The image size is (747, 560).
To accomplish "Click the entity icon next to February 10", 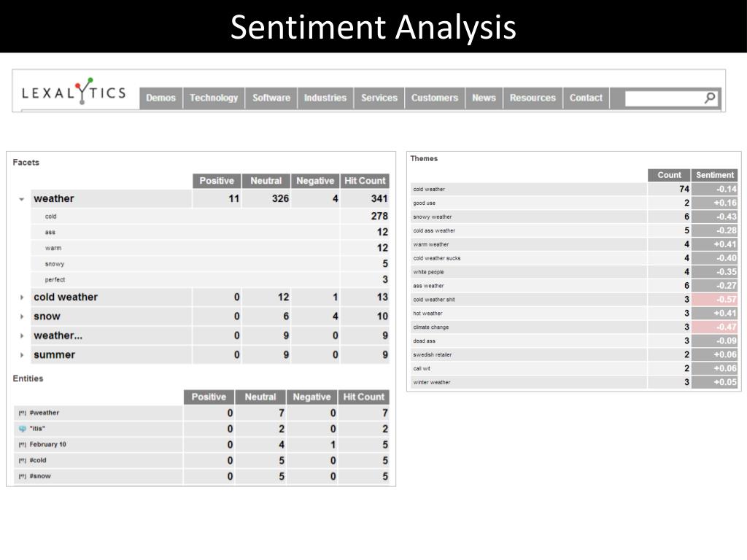I will [x=22, y=445].
